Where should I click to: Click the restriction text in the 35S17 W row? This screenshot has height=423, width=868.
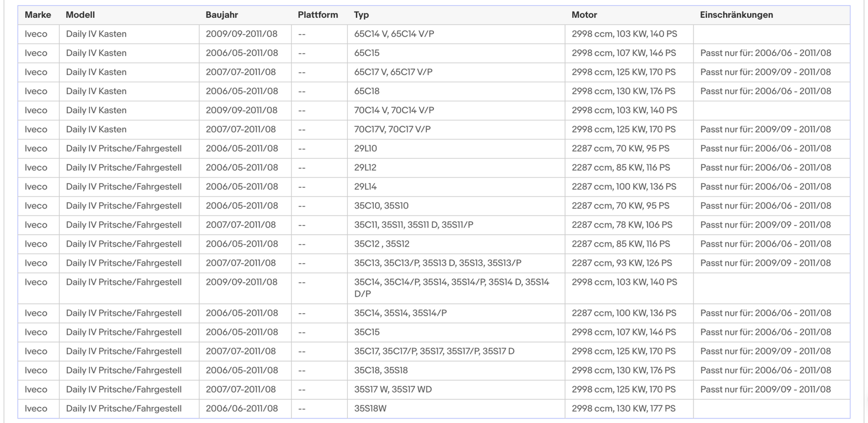(x=766, y=390)
